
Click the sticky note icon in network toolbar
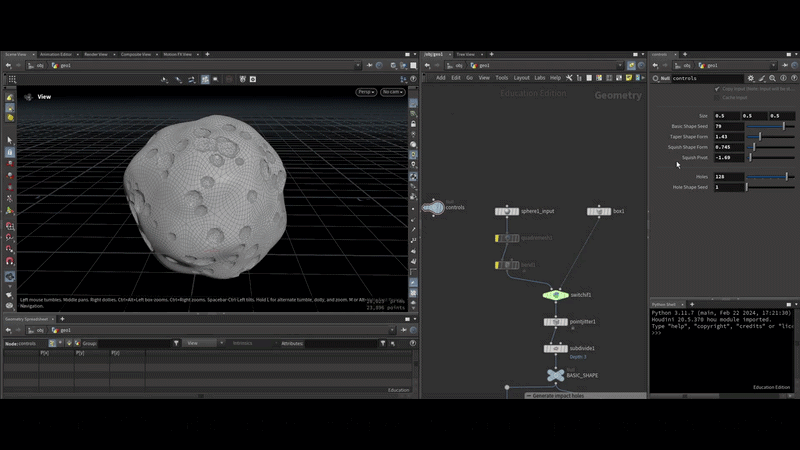pyautogui.click(x=629, y=78)
